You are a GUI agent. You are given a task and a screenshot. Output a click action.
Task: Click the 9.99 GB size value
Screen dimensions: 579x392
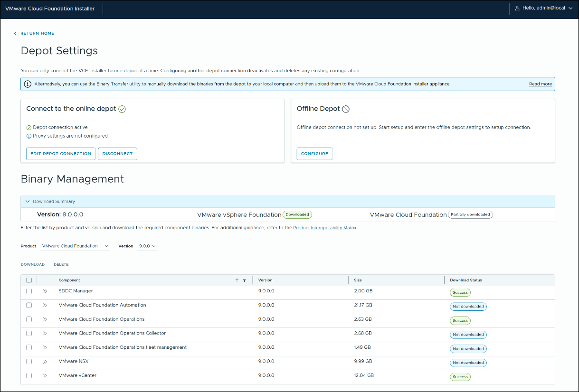[363, 361]
